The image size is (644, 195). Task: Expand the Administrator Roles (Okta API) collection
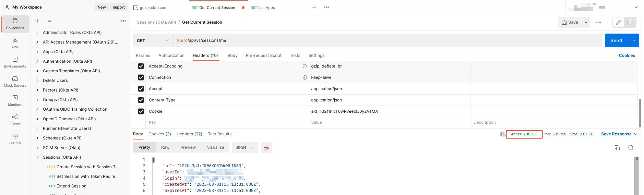click(37, 33)
